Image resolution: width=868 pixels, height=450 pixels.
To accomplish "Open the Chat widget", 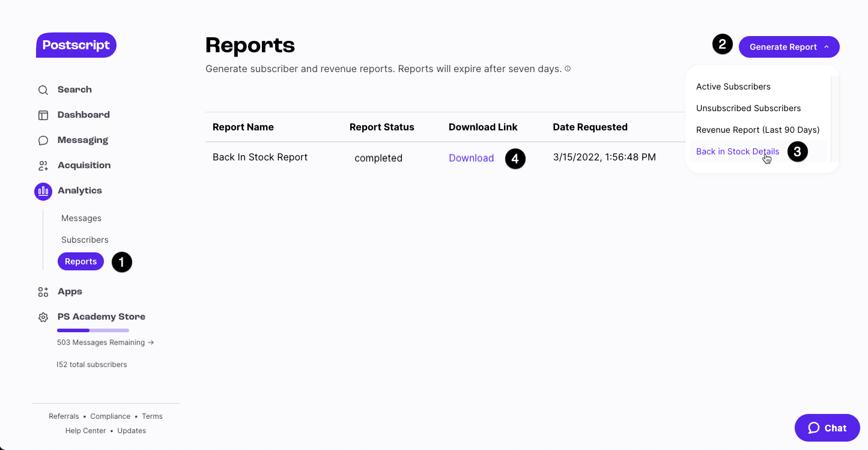I will pyautogui.click(x=827, y=428).
